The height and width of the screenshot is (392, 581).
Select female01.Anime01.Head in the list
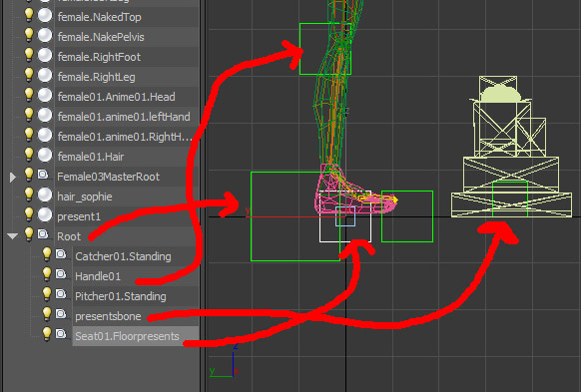point(117,97)
